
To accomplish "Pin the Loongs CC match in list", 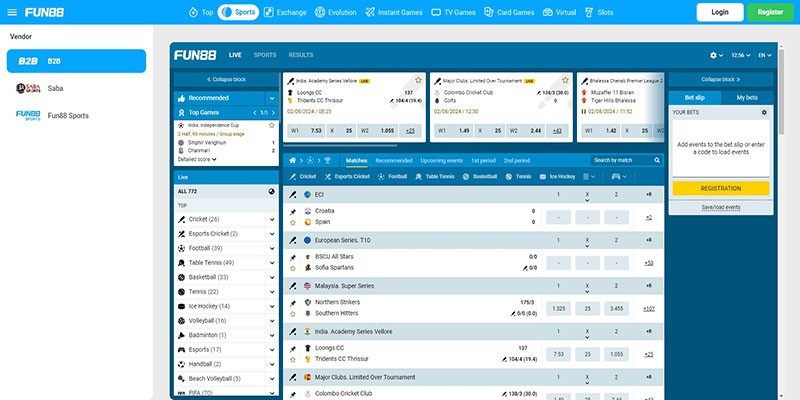I will pos(293,348).
